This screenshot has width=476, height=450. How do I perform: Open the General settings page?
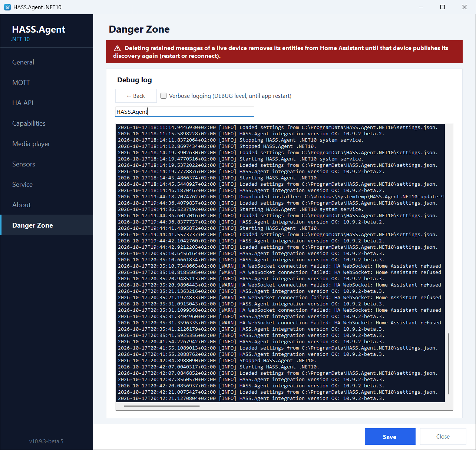click(47, 62)
